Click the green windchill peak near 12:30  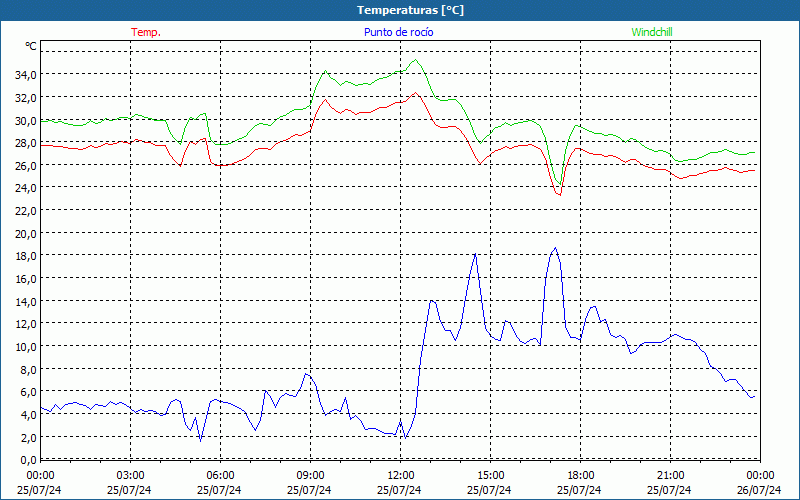click(x=416, y=60)
